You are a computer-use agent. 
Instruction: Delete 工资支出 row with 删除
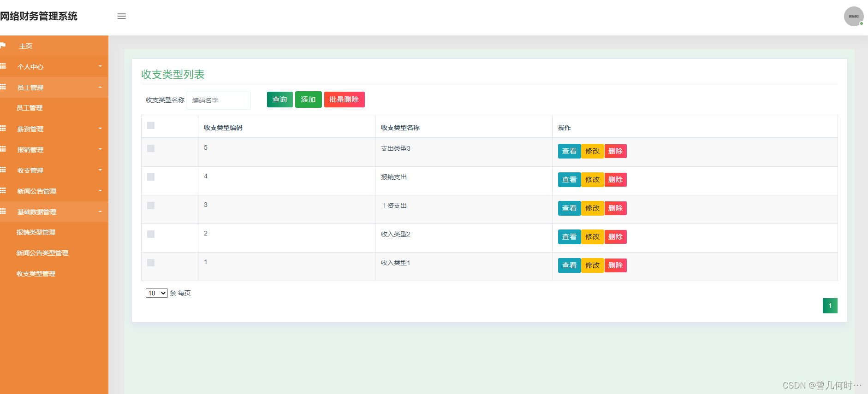click(x=615, y=208)
